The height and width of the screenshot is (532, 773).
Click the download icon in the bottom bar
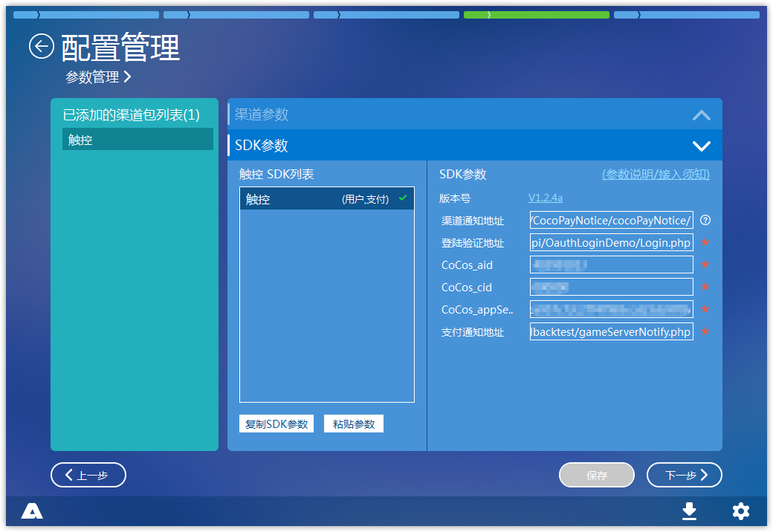[x=689, y=512]
